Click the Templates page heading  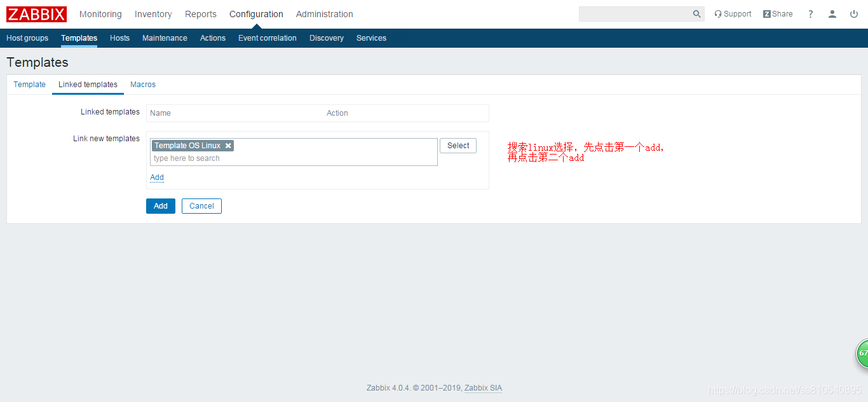(x=37, y=62)
